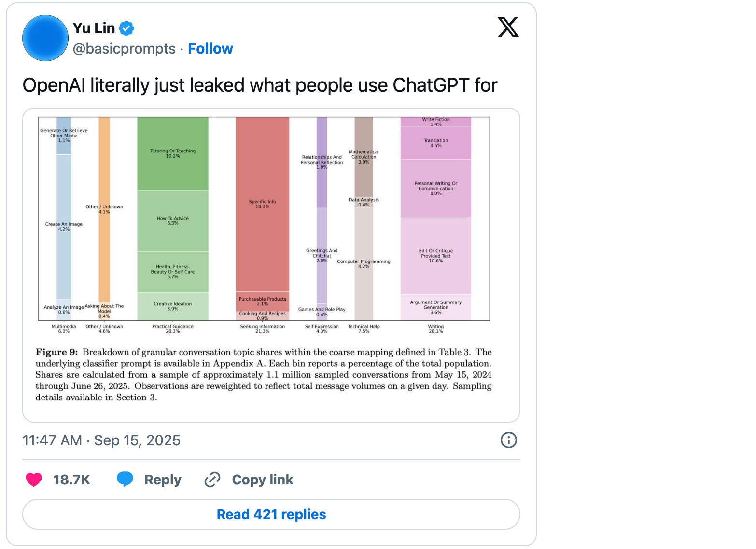Screen dimensions: 756x549
Task: Click the pink heart like icon
Action: [34, 480]
